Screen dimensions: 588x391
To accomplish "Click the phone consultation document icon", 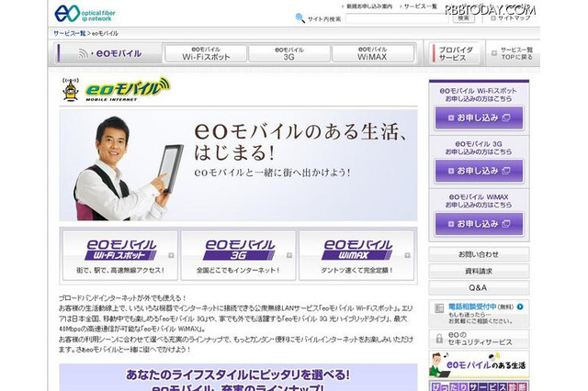I will (x=439, y=308).
